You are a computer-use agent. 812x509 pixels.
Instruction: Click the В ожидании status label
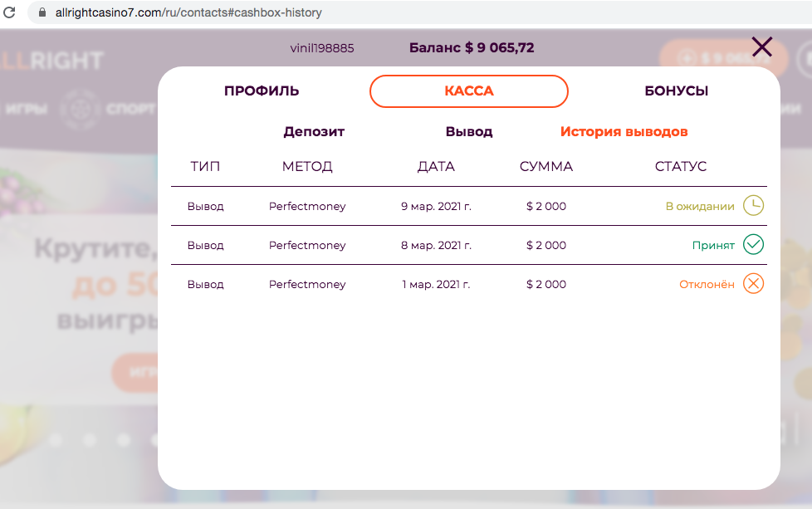[700, 206]
